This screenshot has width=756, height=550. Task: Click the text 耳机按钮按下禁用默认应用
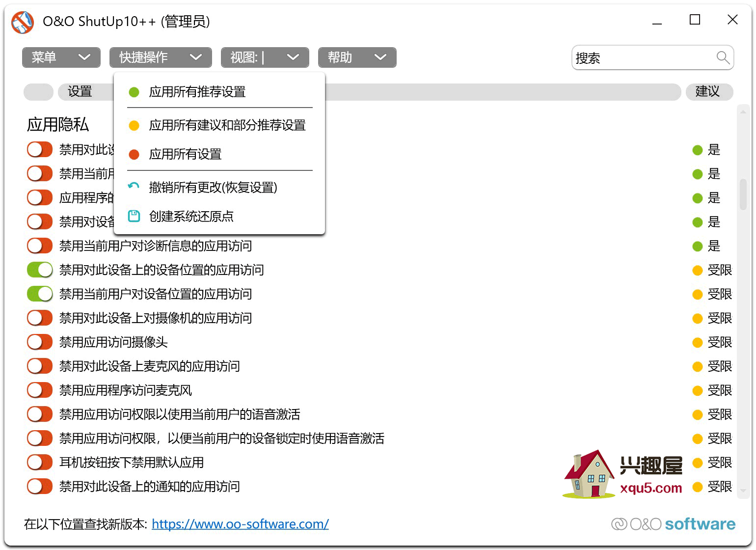pyautogui.click(x=132, y=463)
